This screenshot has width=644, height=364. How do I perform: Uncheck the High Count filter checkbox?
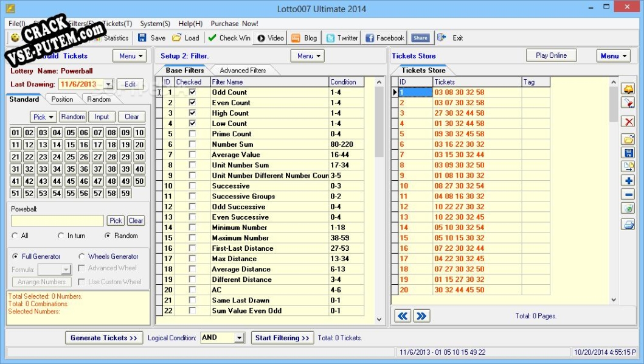(x=192, y=113)
